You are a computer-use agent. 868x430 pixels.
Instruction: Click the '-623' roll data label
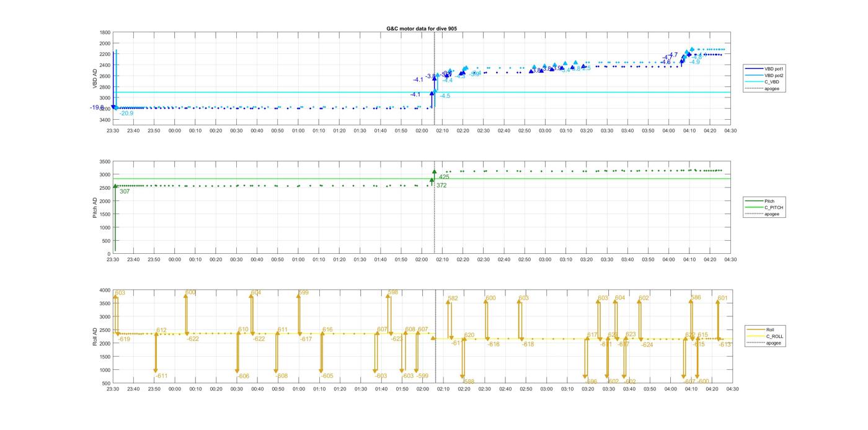coord(397,339)
